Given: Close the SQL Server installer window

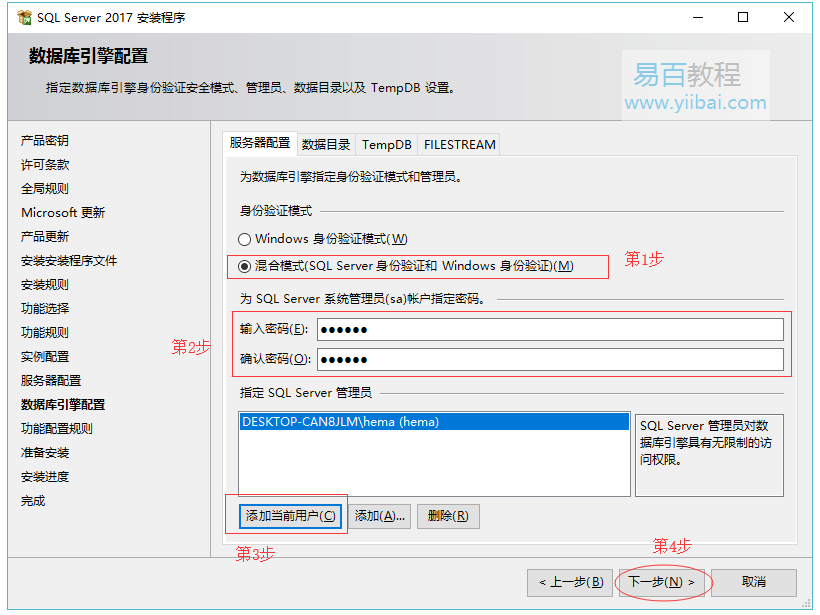Looking at the screenshot, I should tap(789, 17).
